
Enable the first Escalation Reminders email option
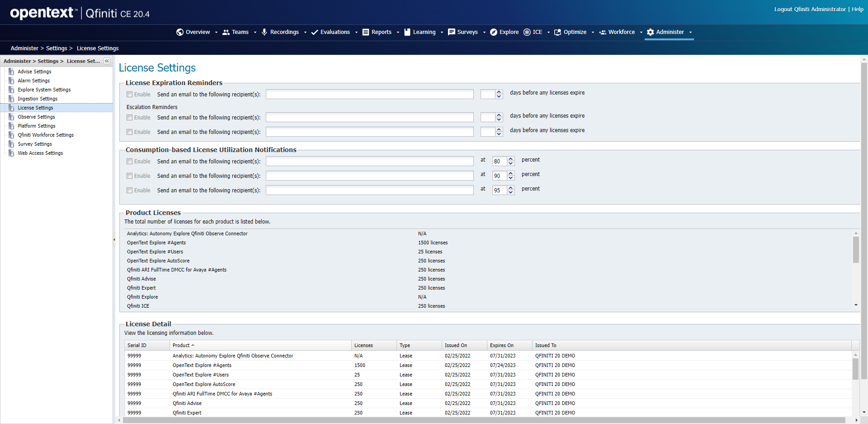[129, 117]
